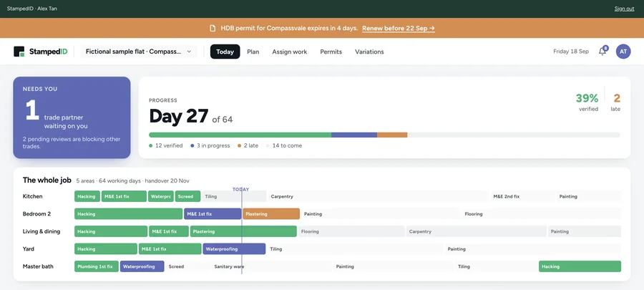Screen dimensions: 644x290
Task: Click the TODAY timeline marker
Action: (x=240, y=189)
